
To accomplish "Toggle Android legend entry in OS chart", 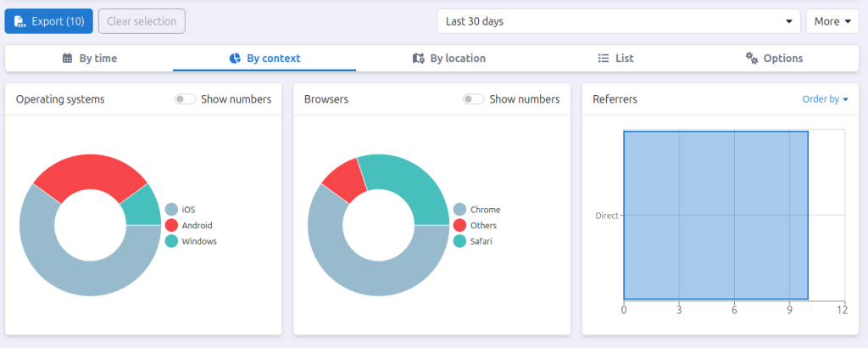I will [x=196, y=225].
